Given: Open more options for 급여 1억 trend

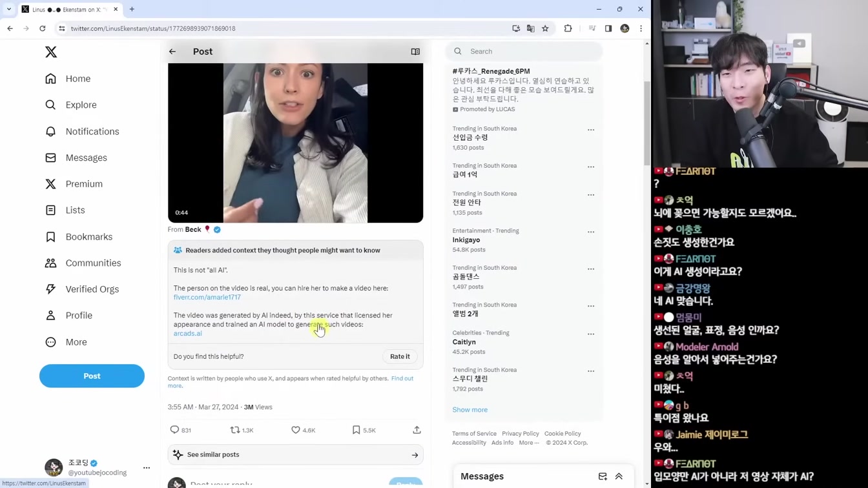Looking at the screenshot, I should pos(591,167).
